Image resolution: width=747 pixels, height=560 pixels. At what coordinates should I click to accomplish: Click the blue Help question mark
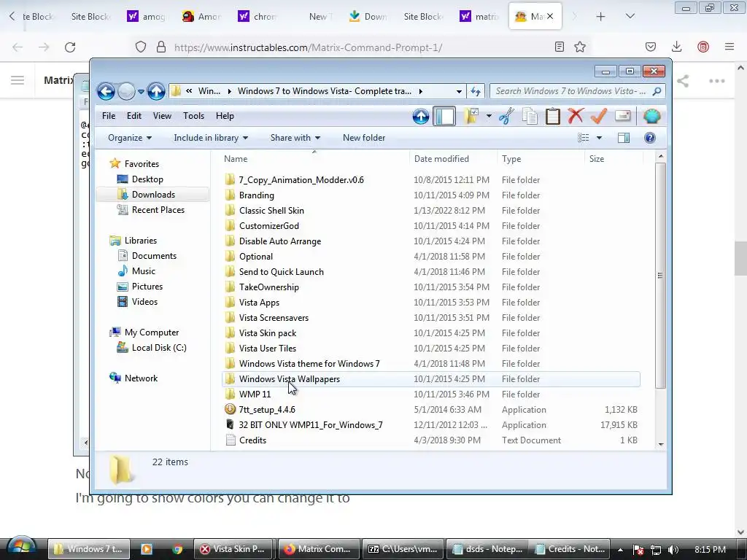coord(649,138)
